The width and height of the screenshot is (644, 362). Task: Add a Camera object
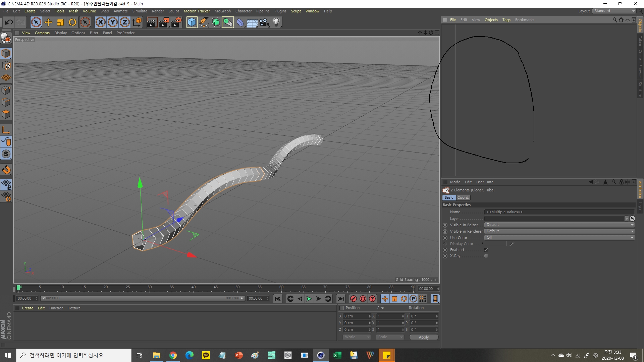point(264,22)
